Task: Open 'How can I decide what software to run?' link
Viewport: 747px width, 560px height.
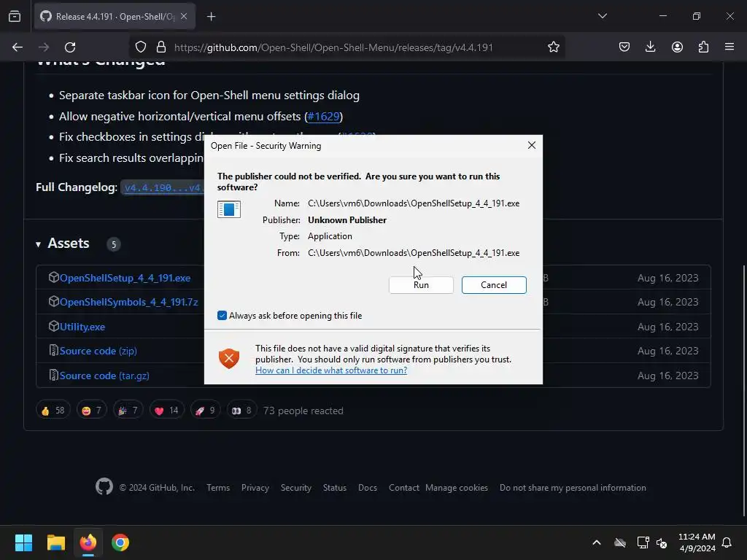Action: click(331, 370)
